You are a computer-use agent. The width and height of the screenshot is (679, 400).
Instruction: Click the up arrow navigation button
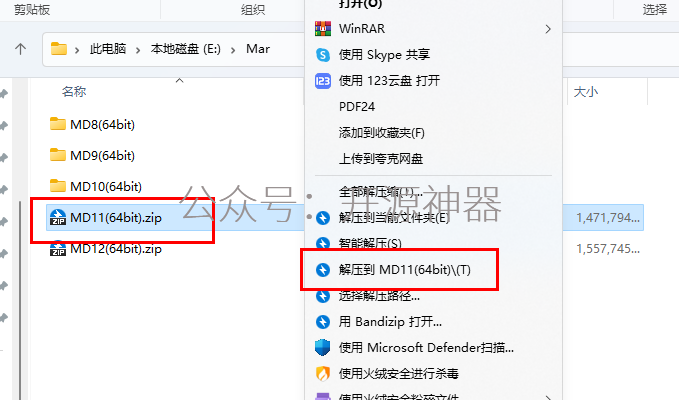[20, 48]
